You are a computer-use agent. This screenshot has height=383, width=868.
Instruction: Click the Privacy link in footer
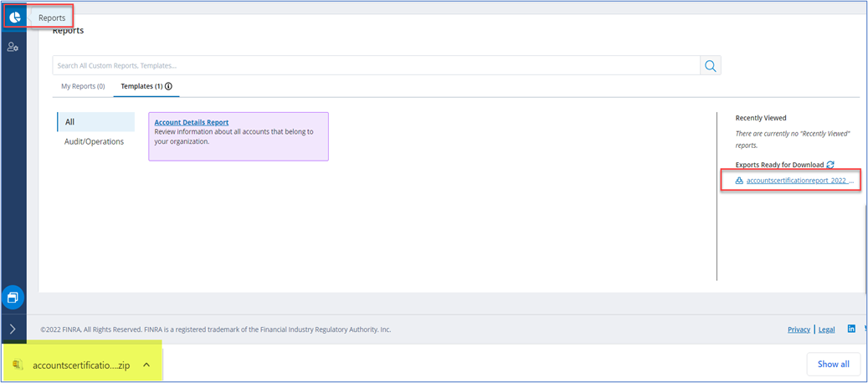click(x=799, y=329)
